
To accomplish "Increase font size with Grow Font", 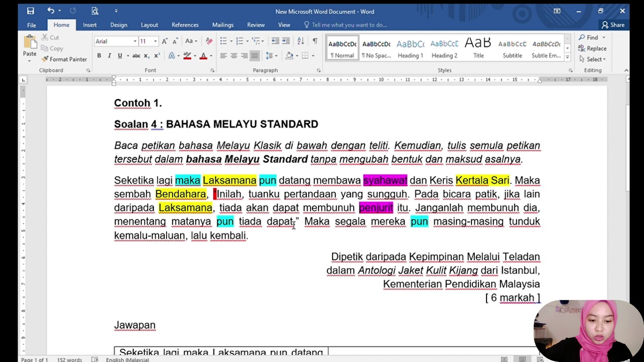I will (165, 41).
